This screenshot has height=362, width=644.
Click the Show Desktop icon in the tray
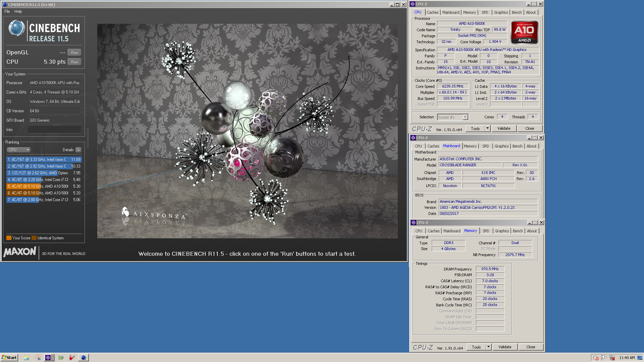640,358
